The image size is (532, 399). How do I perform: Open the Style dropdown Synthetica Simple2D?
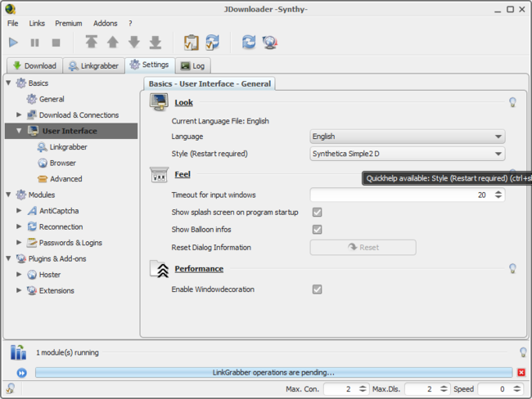[408, 154]
